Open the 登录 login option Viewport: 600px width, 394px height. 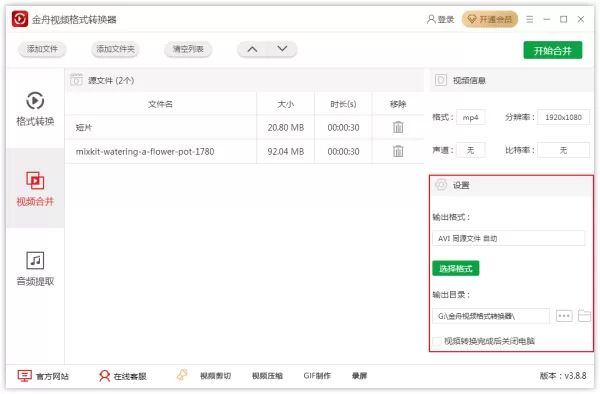point(440,19)
